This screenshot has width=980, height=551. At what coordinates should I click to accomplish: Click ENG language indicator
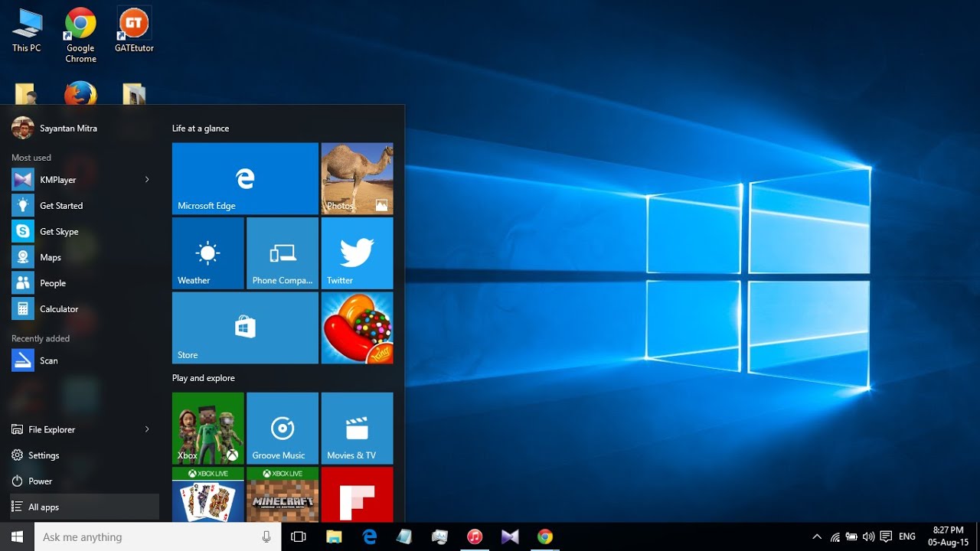[x=907, y=537]
